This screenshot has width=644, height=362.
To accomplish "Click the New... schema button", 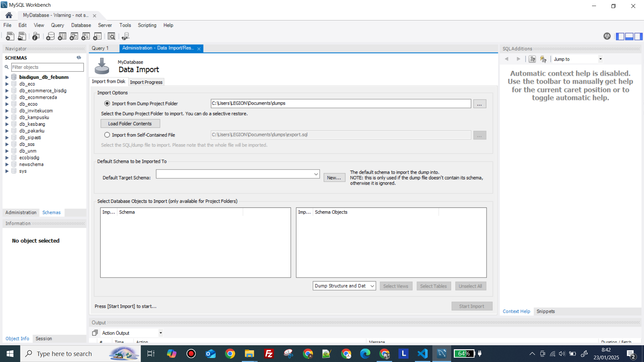I will [334, 178].
